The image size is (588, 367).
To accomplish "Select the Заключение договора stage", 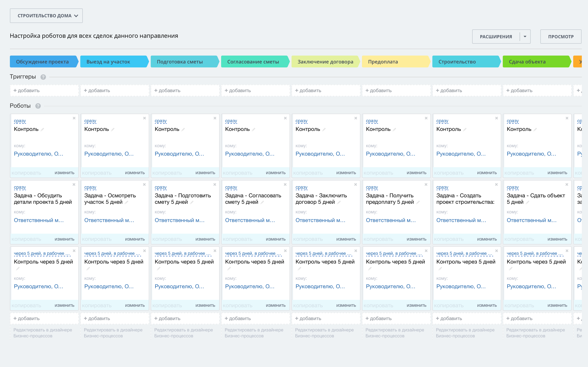I will point(325,62).
